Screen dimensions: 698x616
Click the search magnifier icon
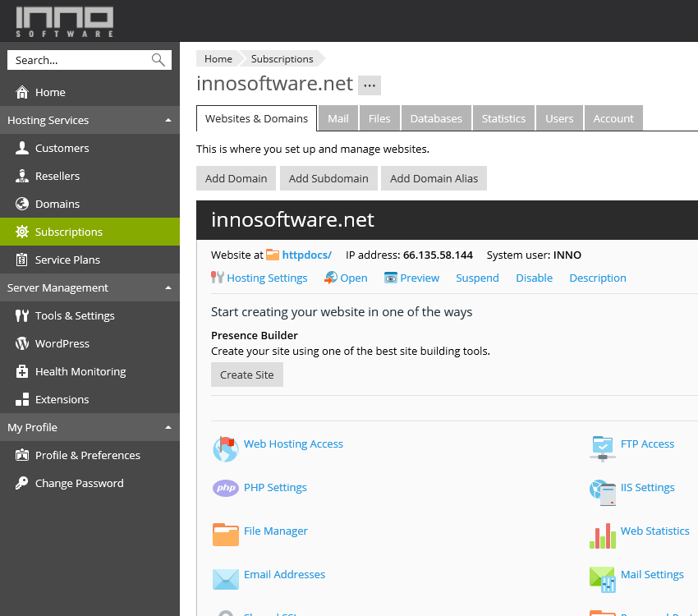pyautogui.click(x=158, y=60)
